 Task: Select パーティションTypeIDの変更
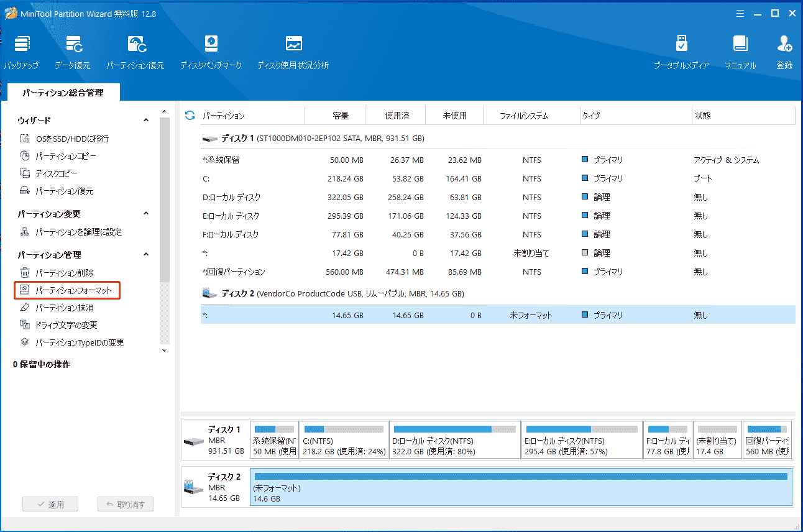72,342
